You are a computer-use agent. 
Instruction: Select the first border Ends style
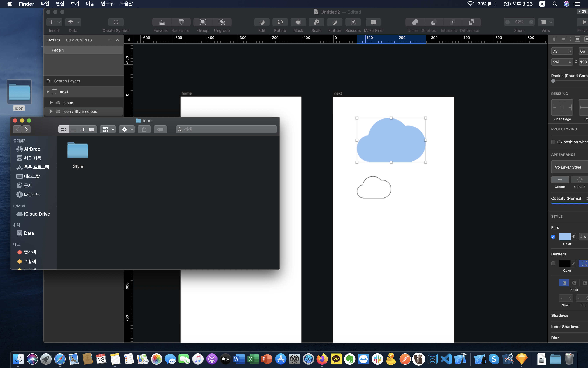coord(564,282)
